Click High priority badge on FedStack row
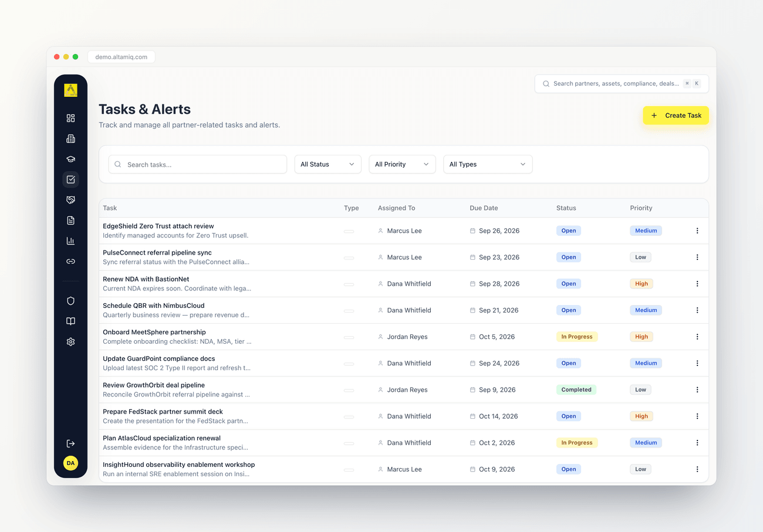 pos(642,416)
